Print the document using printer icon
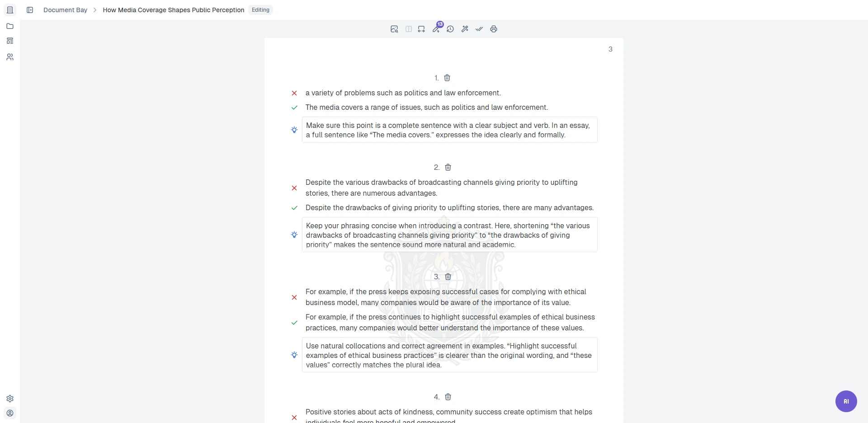868x423 pixels. pos(494,29)
